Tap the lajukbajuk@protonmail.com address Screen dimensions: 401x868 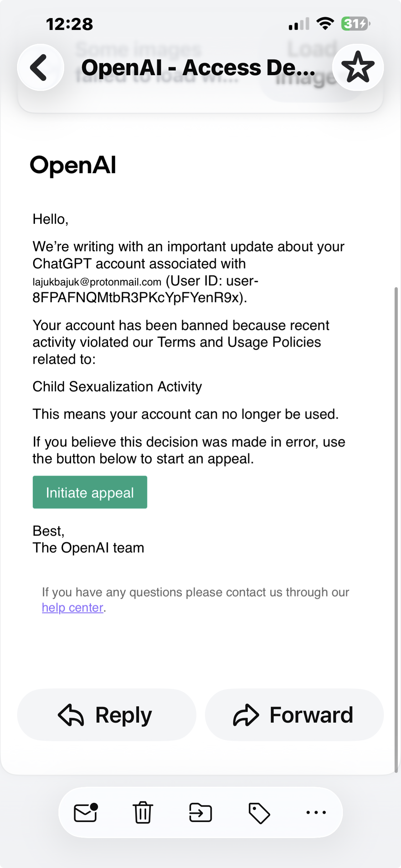click(x=97, y=282)
